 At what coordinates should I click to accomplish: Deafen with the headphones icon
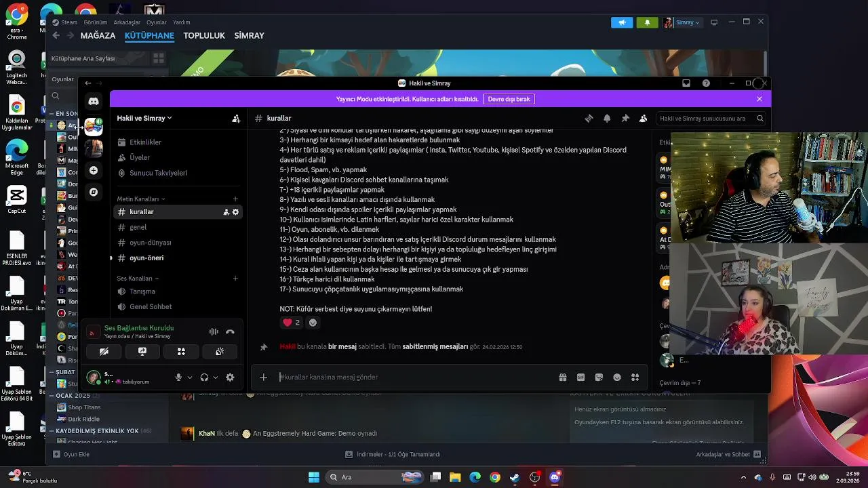pyautogui.click(x=204, y=378)
